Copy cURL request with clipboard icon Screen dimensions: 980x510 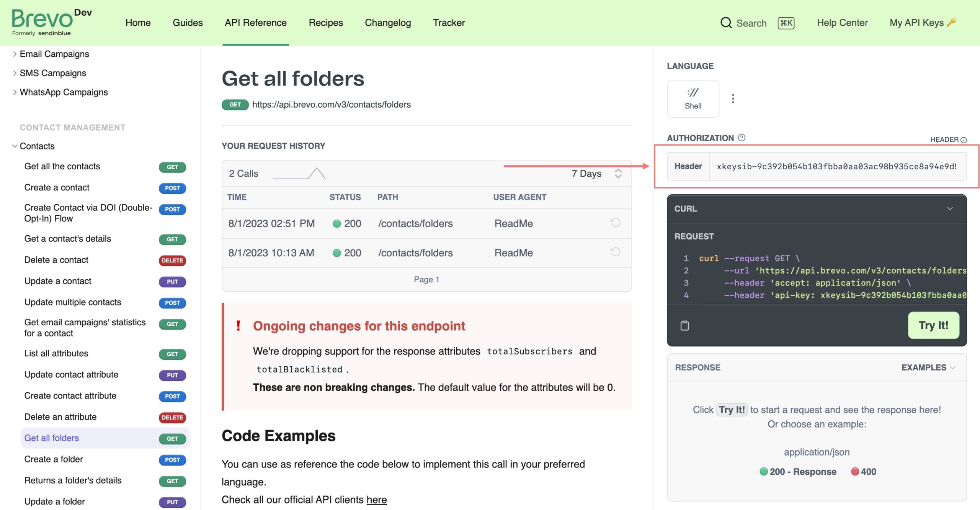click(684, 325)
